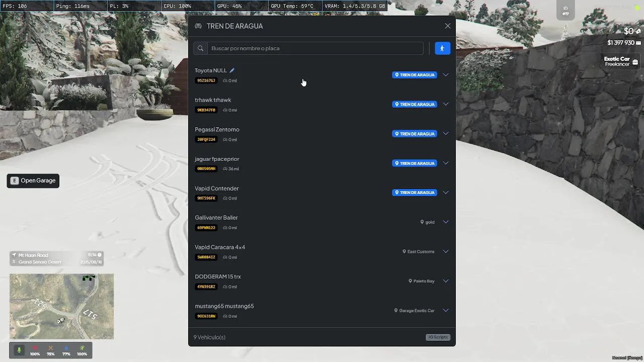Click the JG Scripts badge
Image resolution: width=644 pixels, height=362 pixels.
438,337
